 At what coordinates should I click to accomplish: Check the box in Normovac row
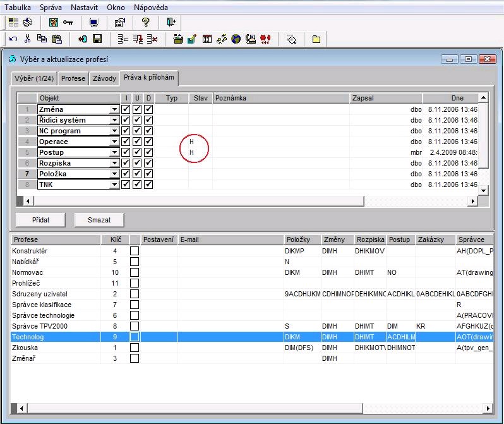pyautogui.click(x=135, y=272)
